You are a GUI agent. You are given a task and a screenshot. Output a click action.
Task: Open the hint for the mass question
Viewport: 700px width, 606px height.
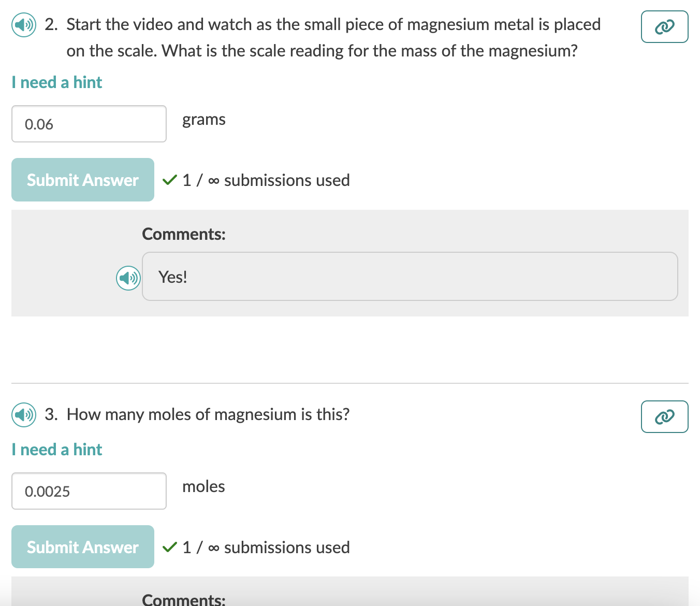56,82
